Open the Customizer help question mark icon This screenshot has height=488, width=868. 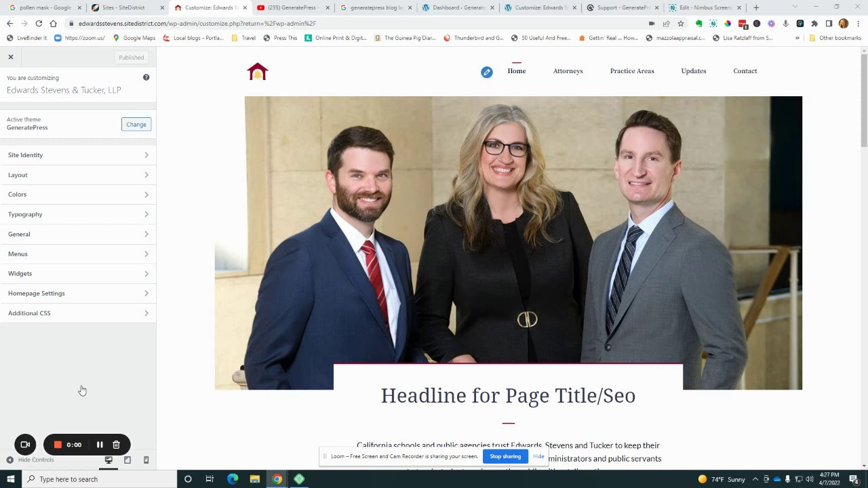pos(146,77)
